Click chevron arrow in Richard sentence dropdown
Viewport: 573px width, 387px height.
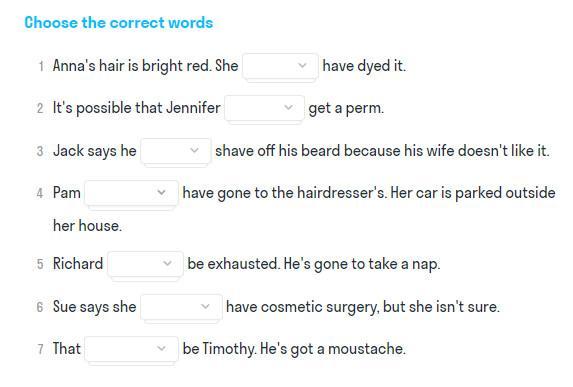tap(167, 263)
